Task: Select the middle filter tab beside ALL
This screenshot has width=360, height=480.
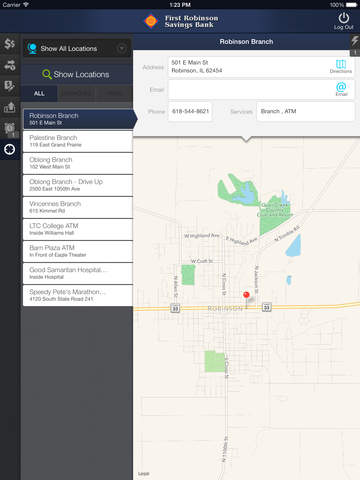Action: [x=76, y=93]
